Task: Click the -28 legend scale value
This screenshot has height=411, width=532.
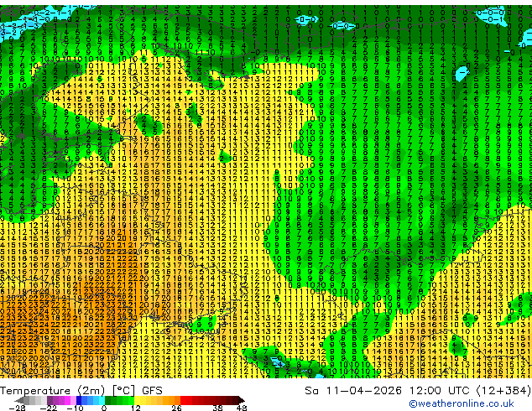Action: (x=17, y=408)
